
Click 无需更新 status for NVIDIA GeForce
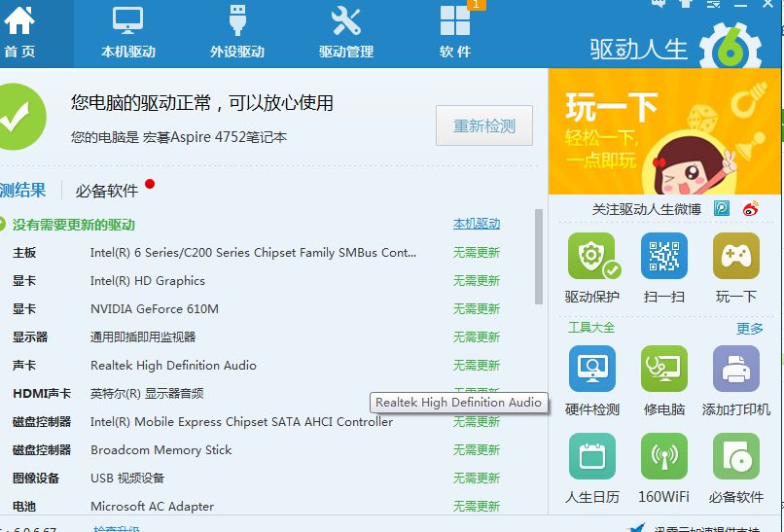[x=477, y=308]
